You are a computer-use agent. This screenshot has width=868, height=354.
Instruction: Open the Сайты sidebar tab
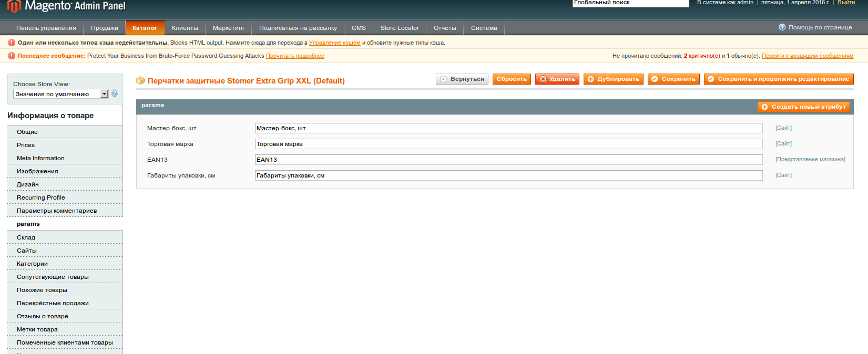click(x=65, y=251)
